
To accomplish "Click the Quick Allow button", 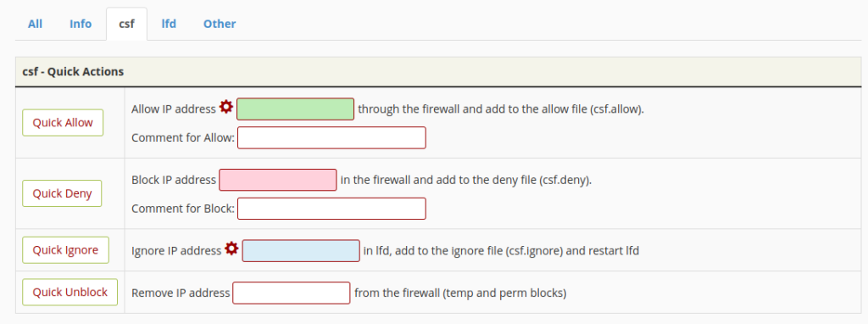I will pos(63,122).
